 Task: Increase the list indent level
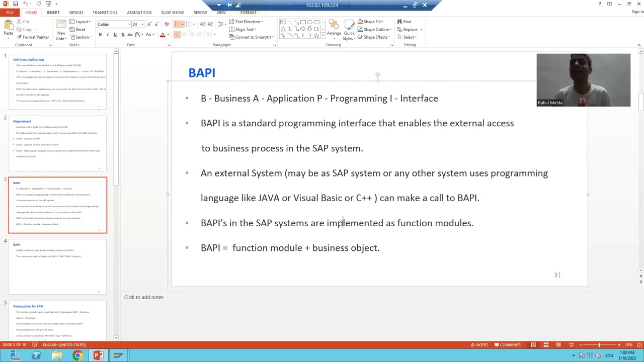210,24
